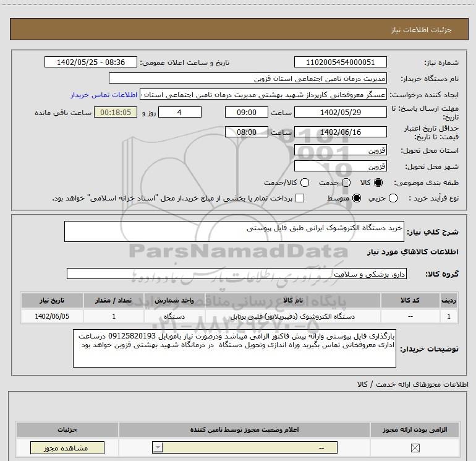Click the تعداد / مقدار column header

click(114, 300)
